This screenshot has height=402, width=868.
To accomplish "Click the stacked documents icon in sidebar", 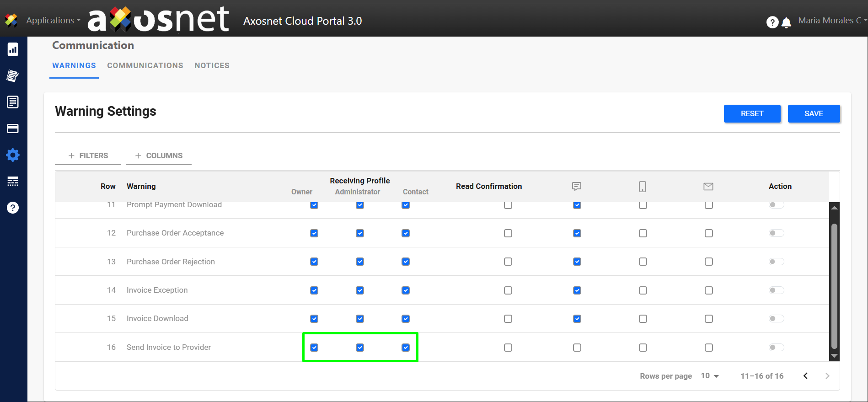I will click(13, 76).
